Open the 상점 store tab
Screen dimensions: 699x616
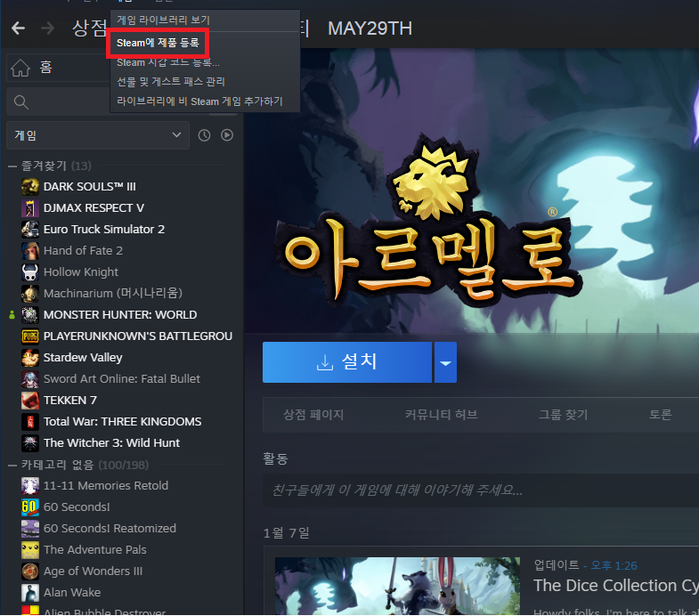click(x=89, y=28)
